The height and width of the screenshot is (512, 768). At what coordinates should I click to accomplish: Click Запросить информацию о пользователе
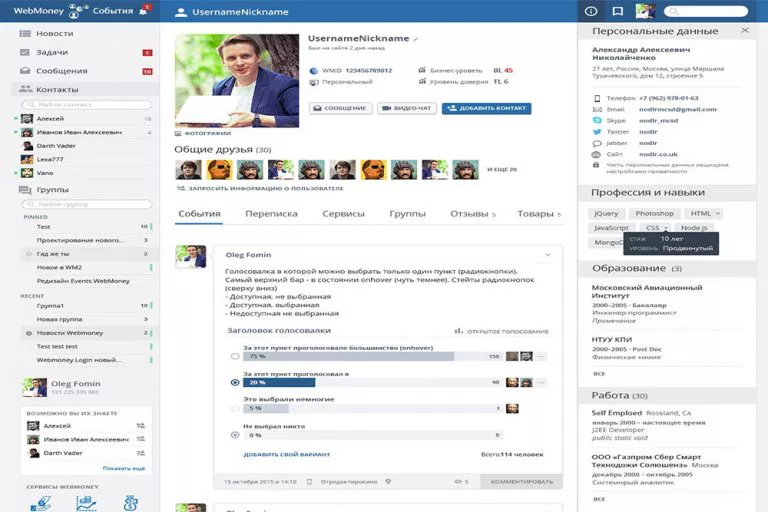pyautogui.click(x=260, y=188)
